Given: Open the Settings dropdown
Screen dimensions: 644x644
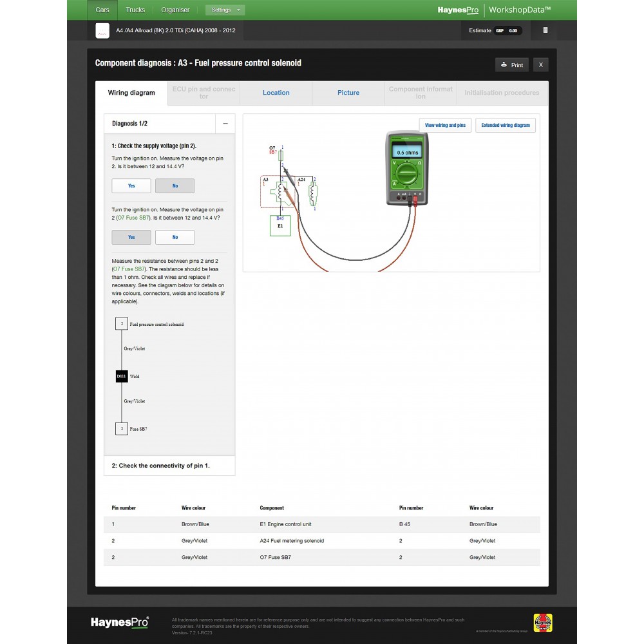Looking at the screenshot, I should (x=225, y=10).
